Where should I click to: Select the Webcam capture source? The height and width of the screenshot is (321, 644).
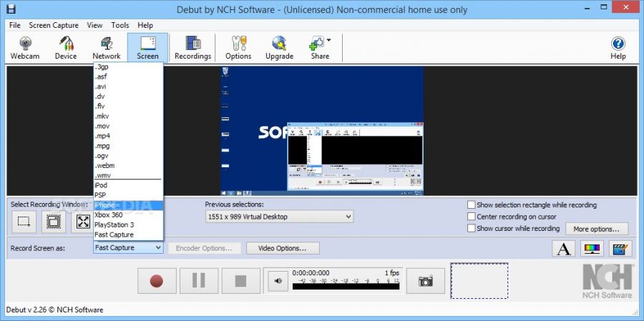pos(25,47)
